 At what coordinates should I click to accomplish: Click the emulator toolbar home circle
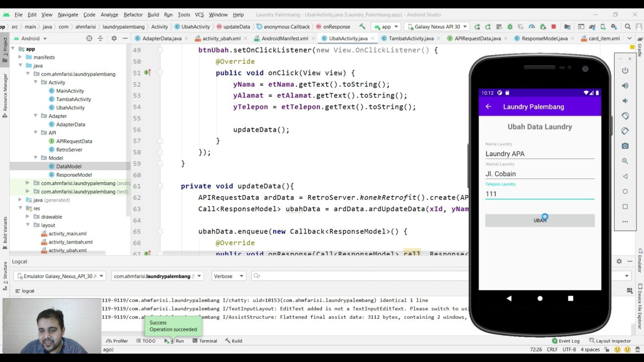pyautogui.click(x=625, y=191)
